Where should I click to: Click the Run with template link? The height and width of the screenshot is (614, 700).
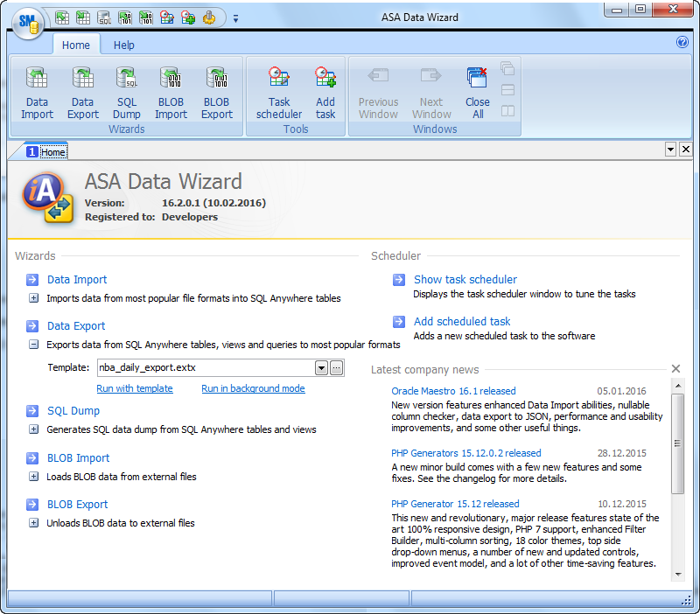[x=135, y=387]
